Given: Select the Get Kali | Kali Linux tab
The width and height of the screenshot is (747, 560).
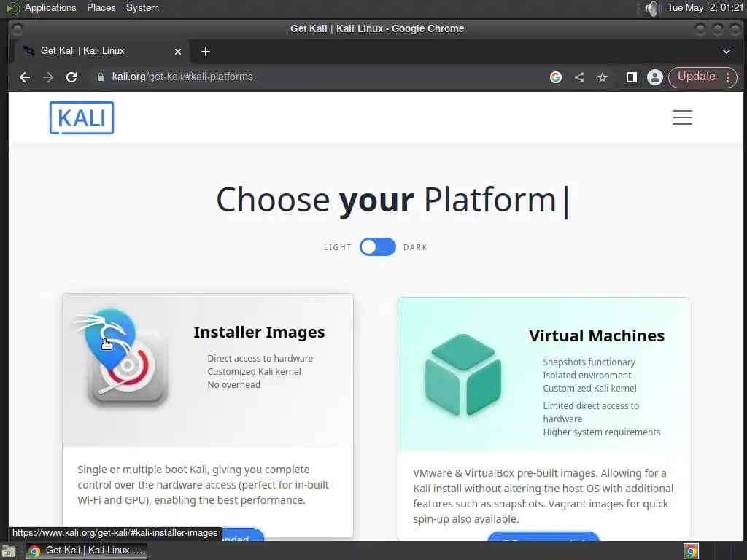Looking at the screenshot, I should click(101, 51).
